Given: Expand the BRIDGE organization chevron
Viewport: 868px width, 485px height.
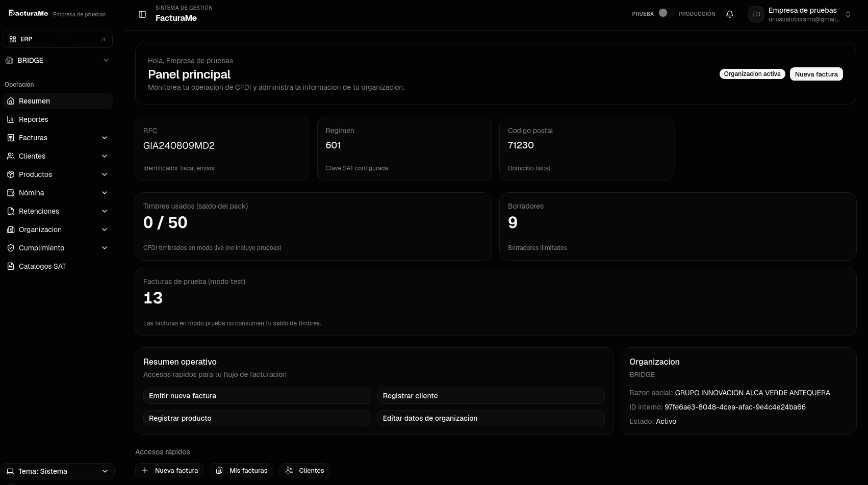Looking at the screenshot, I should click(x=106, y=60).
